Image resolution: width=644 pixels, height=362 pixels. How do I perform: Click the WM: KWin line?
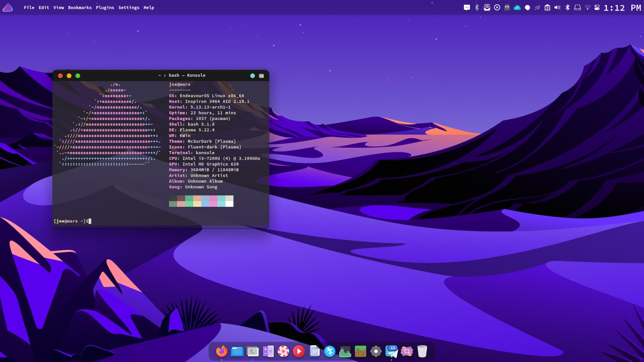coord(180,136)
